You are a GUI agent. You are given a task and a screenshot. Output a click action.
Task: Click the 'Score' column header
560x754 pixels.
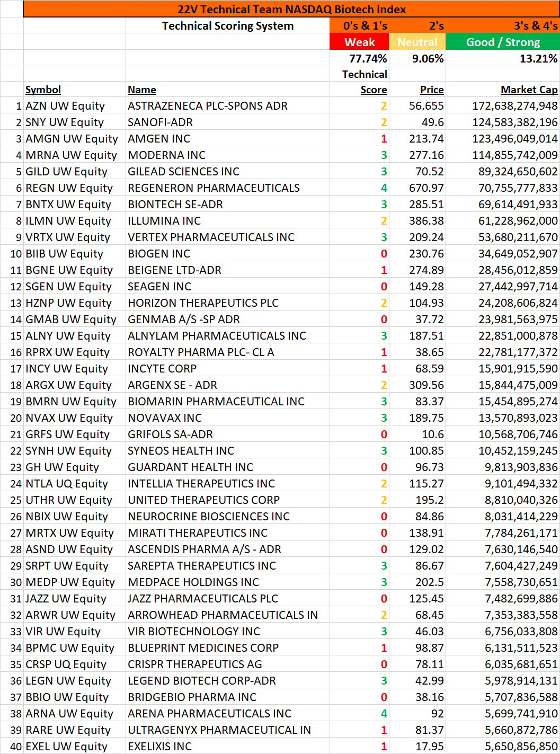(x=359, y=90)
